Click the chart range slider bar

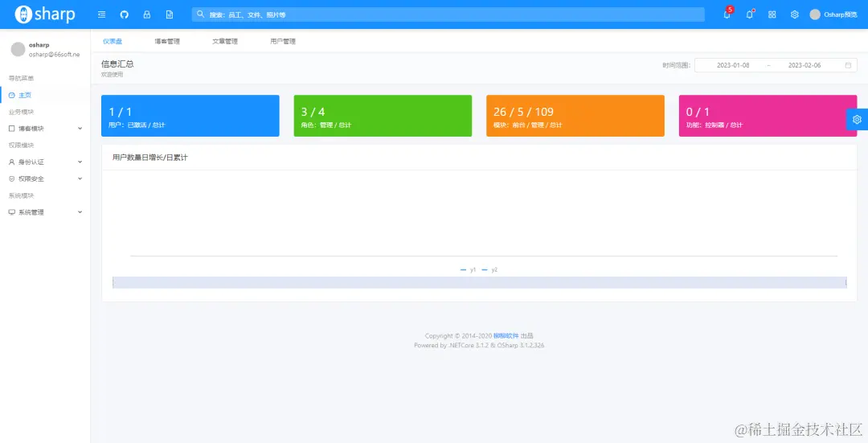tap(479, 282)
